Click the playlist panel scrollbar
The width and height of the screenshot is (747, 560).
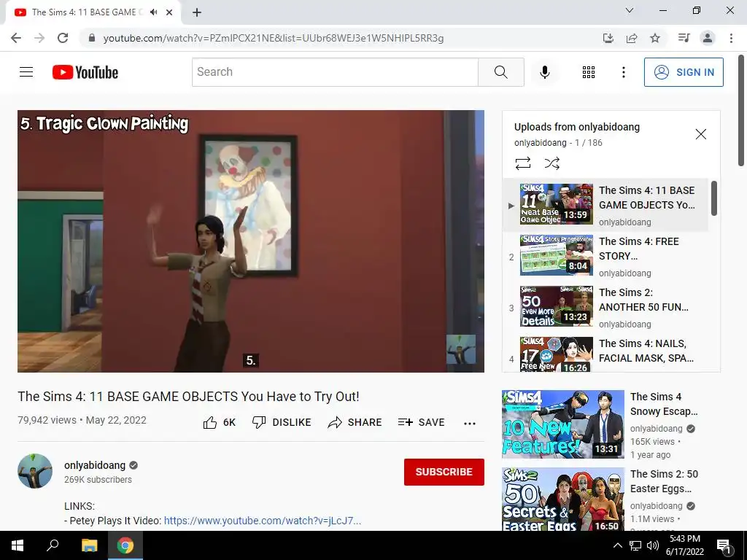click(x=713, y=198)
